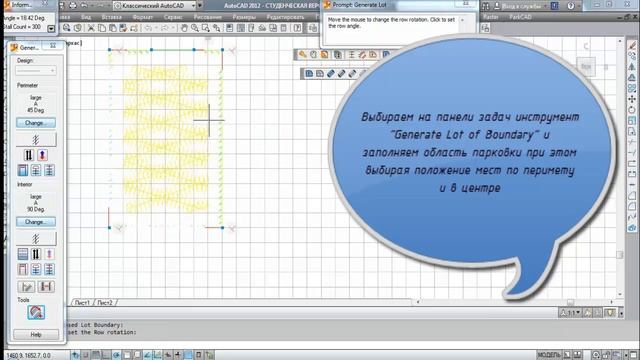Open the Классический AutoCAD workspace dropdown
Screen dimensions: 640x360
(x=154, y=5)
